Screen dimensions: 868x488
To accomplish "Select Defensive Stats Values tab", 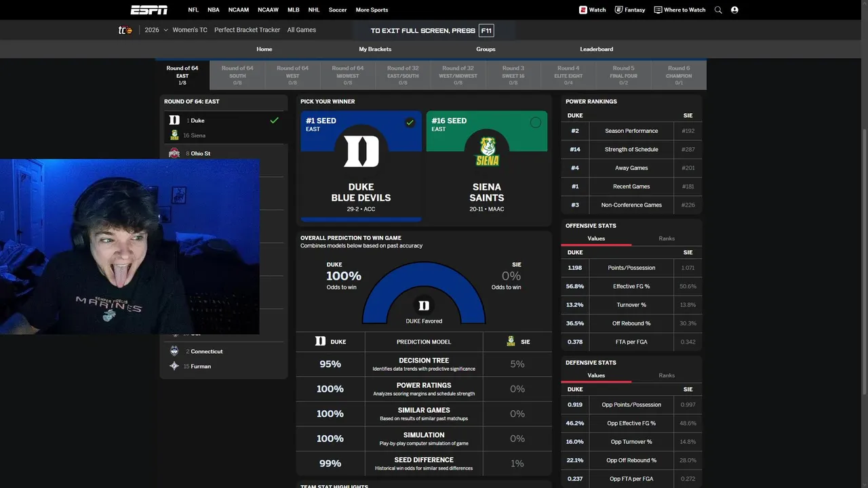I will pos(596,375).
